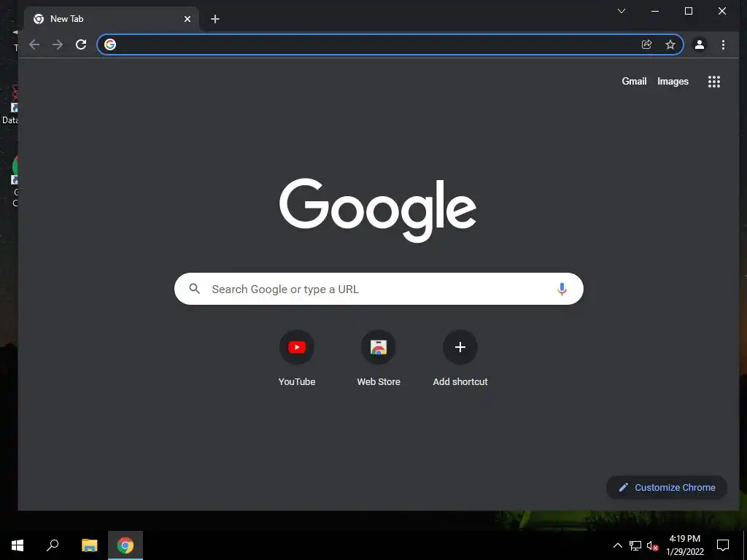
Task: Open the network status tray icon
Action: (x=635, y=545)
